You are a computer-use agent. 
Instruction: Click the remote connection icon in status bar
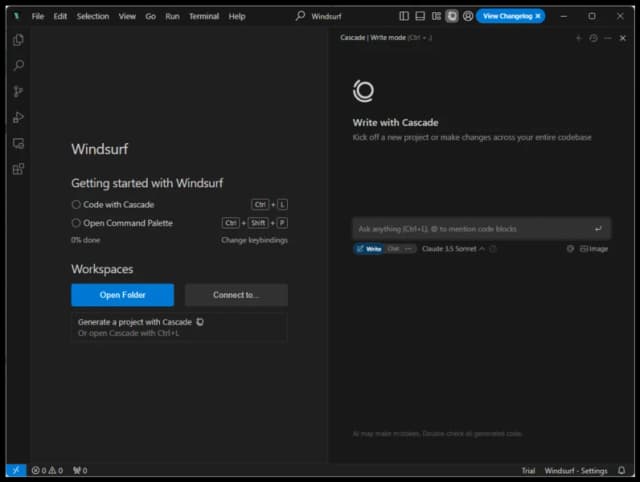click(16, 470)
